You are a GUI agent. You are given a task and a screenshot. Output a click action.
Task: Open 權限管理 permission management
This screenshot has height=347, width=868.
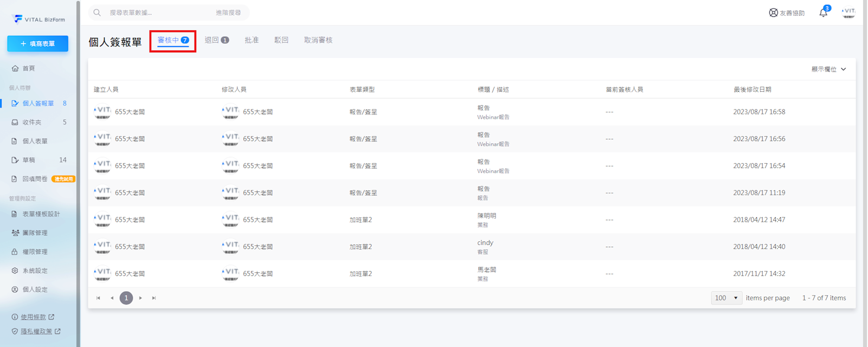[x=35, y=252]
